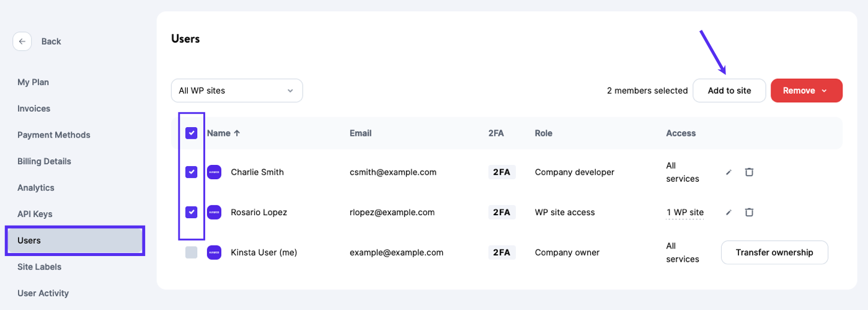Click the Add to site button
This screenshot has width=868, height=310.
click(729, 91)
